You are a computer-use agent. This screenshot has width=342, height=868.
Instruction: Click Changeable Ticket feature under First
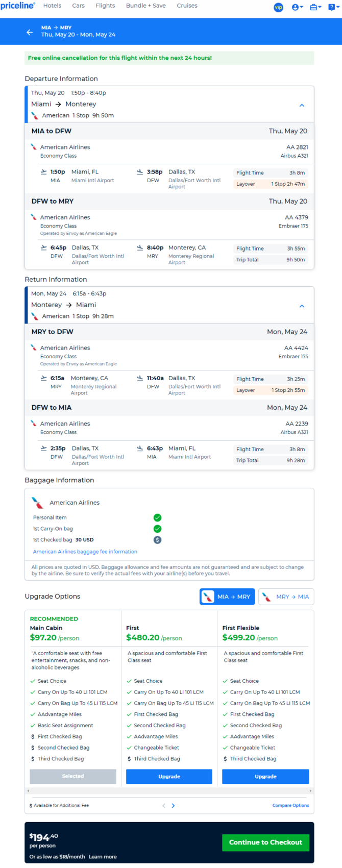click(156, 748)
